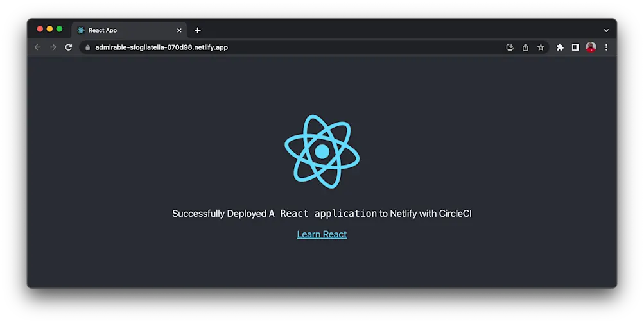Image resolution: width=644 pixels, height=324 pixels.
Task: Open the Chrome three-dot menu
Action: pyautogui.click(x=606, y=47)
